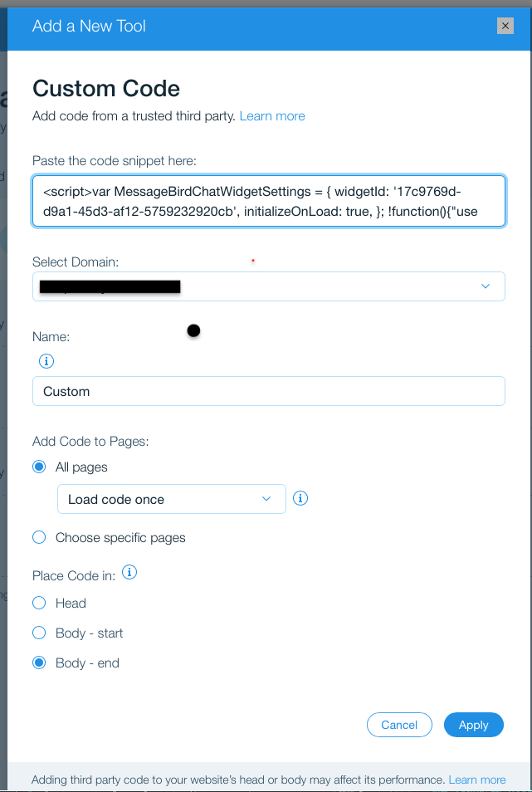
Task: Click the Name input field
Action: 268,391
